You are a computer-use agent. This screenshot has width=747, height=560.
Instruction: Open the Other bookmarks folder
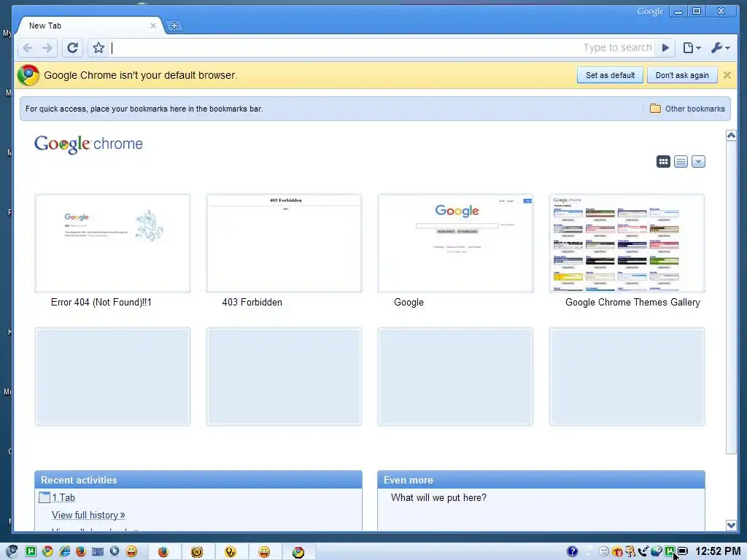point(687,109)
